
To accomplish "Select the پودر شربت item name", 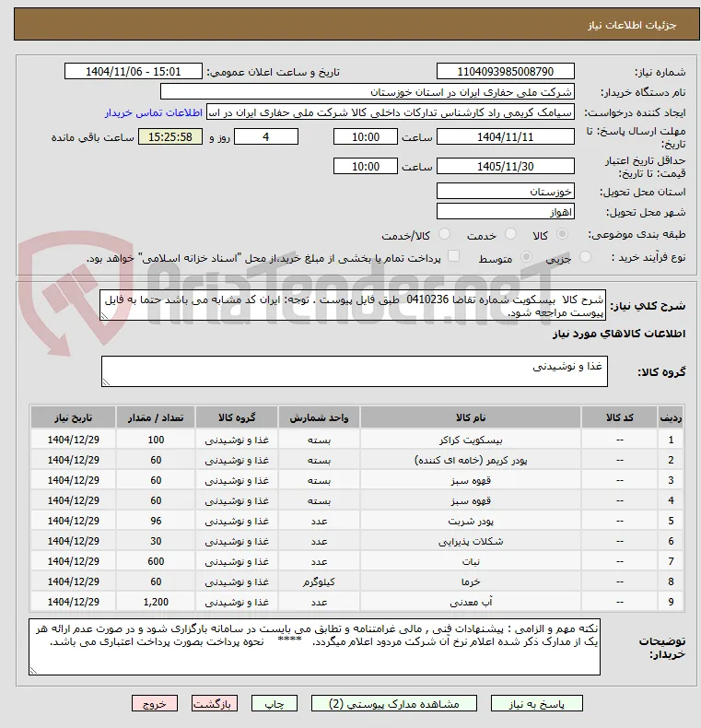I will click(471, 521).
